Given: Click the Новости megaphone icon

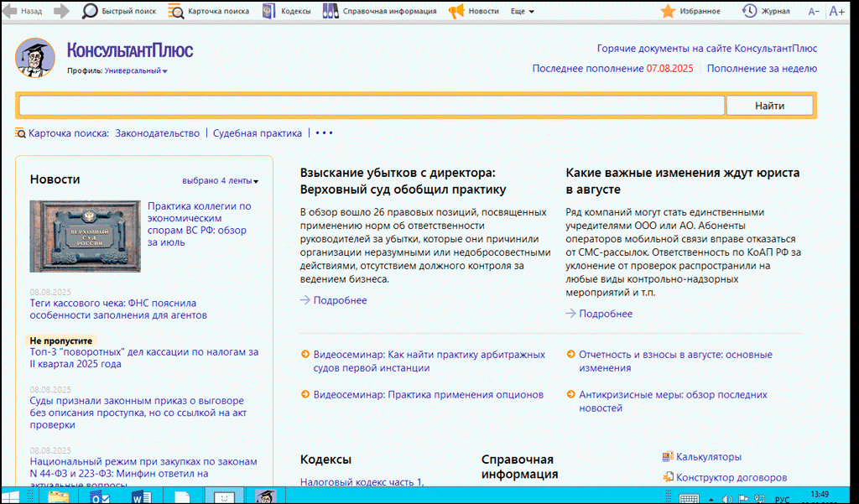Looking at the screenshot, I should click(456, 11).
